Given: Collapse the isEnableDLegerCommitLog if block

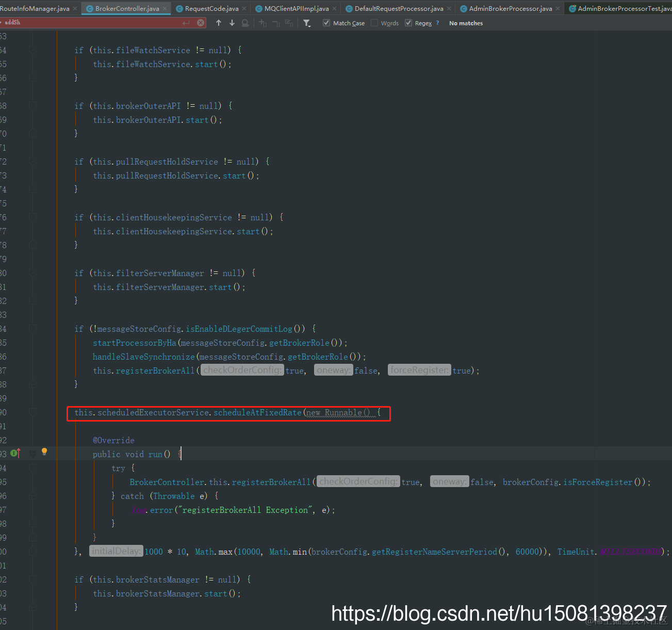Looking at the screenshot, I should point(33,329).
